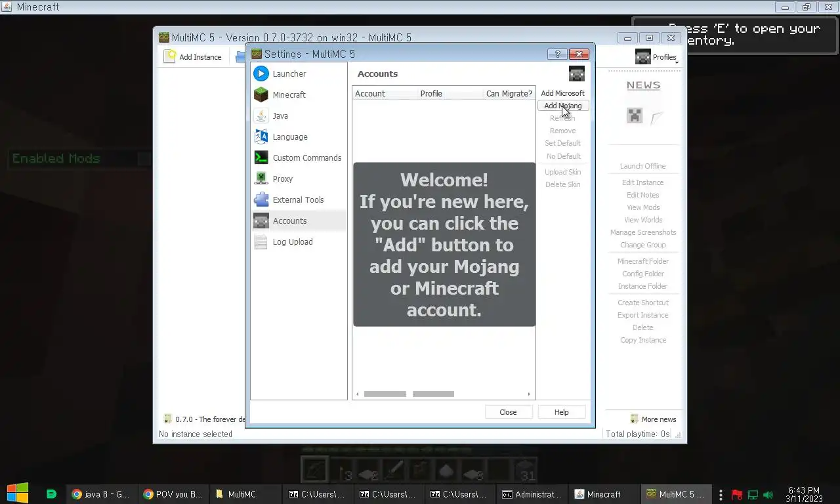Click the Help button in Settings
Image resolution: width=840 pixels, height=504 pixels.
coord(561,412)
